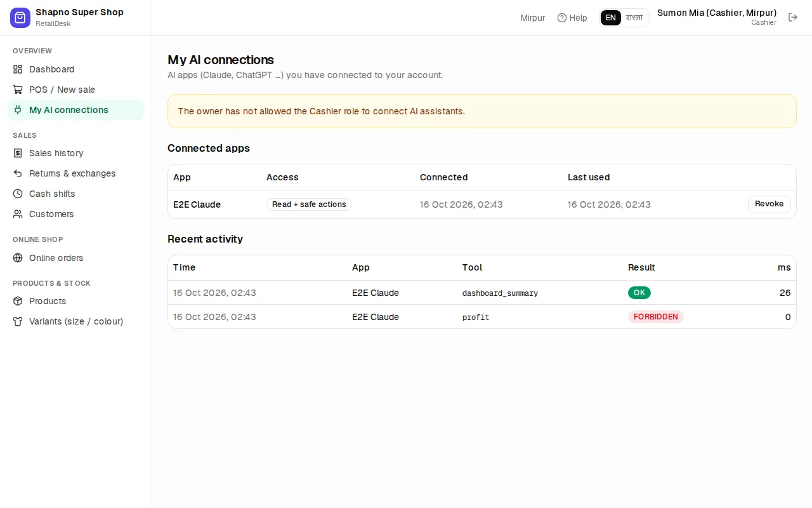Select the dashboard_summary tool entry
812x508 pixels.
(x=500, y=293)
